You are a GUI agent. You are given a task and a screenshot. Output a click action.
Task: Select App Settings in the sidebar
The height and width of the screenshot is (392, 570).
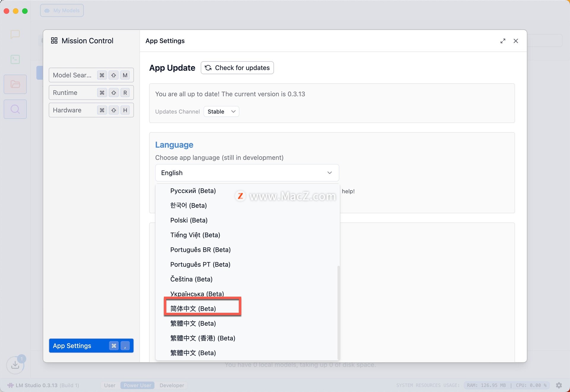point(91,346)
